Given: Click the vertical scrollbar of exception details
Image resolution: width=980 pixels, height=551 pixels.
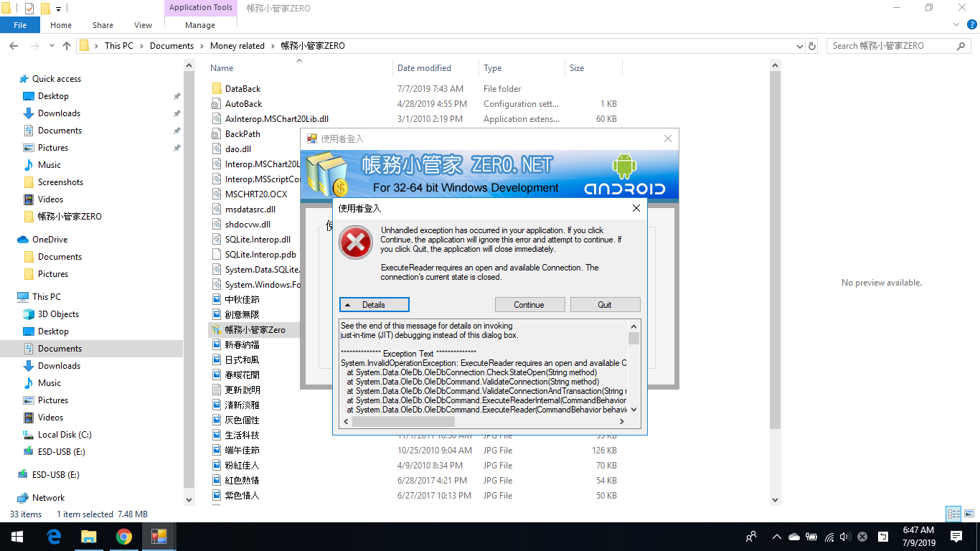Looking at the screenshot, I should point(633,367).
